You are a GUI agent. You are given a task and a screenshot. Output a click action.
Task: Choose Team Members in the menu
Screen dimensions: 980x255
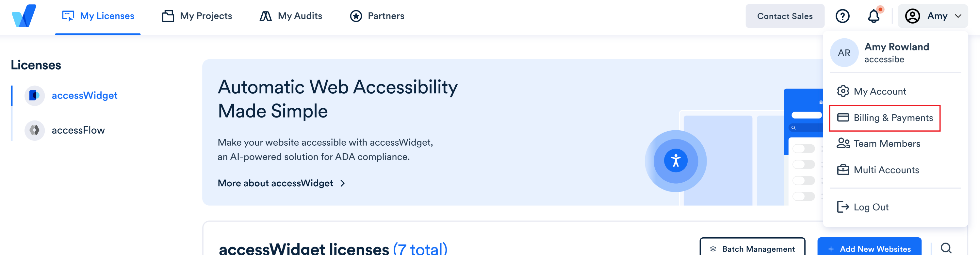(x=887, y=144)
